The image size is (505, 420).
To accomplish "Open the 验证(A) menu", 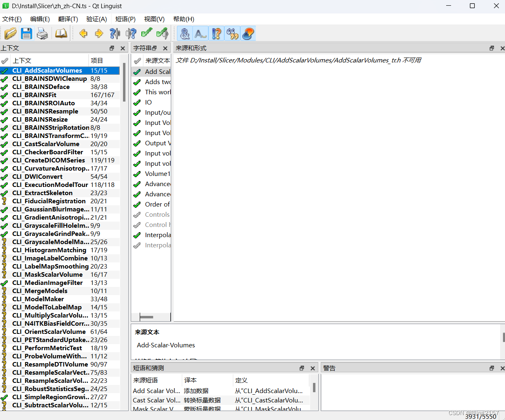I will click(96, 19).
